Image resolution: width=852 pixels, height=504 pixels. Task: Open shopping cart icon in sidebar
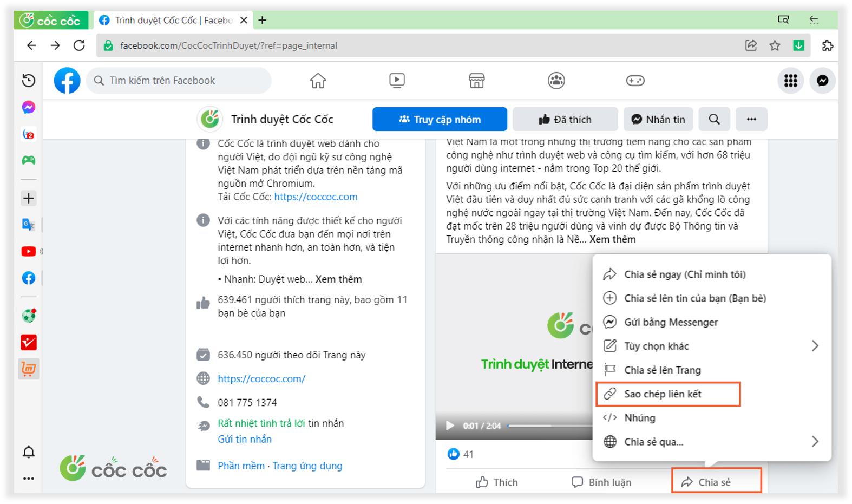[29, 369]
